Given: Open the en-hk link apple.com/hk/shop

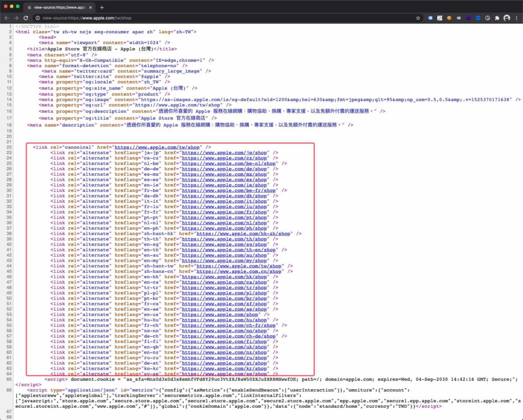Looking at the screenshot, I should [x=224, y=276].
